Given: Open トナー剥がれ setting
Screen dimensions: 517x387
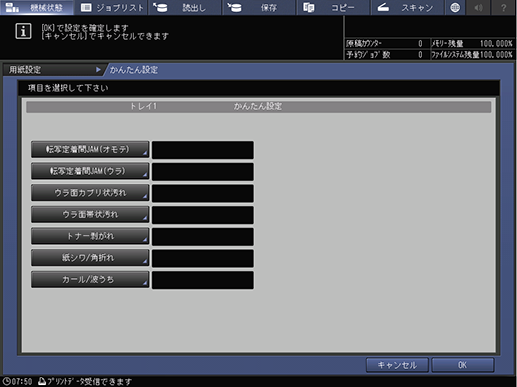Looking at the screenshot, I should (90, 236).
